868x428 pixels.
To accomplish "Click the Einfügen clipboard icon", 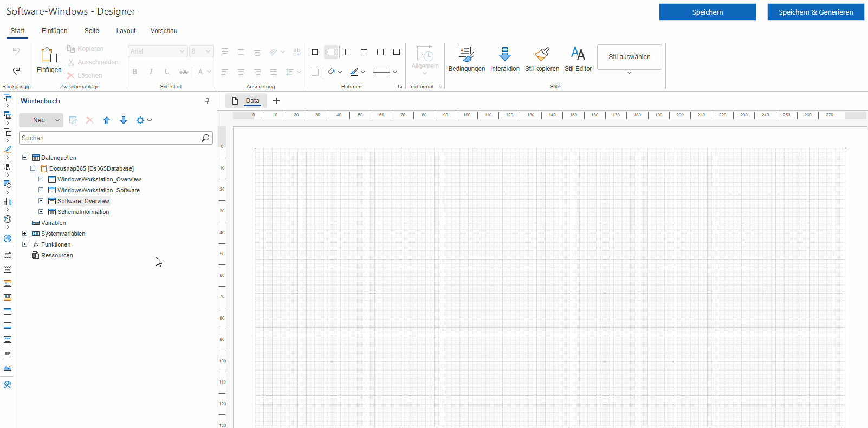I will pyautogui.click(x=49, y=55).
